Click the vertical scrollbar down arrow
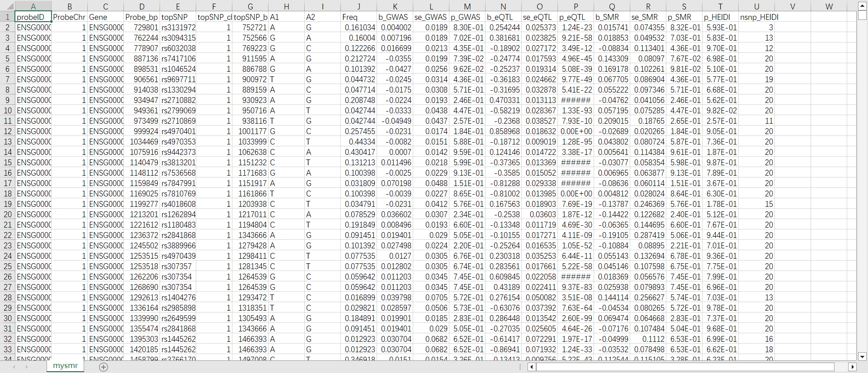The width and height of the screenshot is (868, 373). point(862,356)
